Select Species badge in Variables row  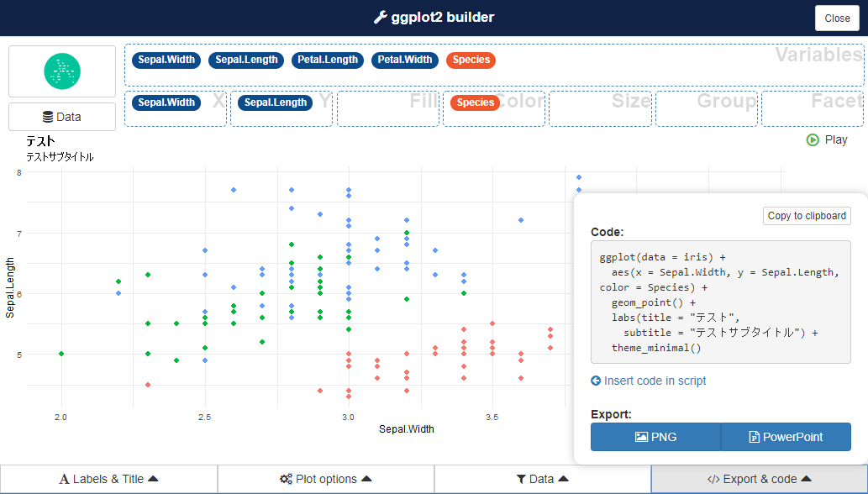(x=471, y=60)
